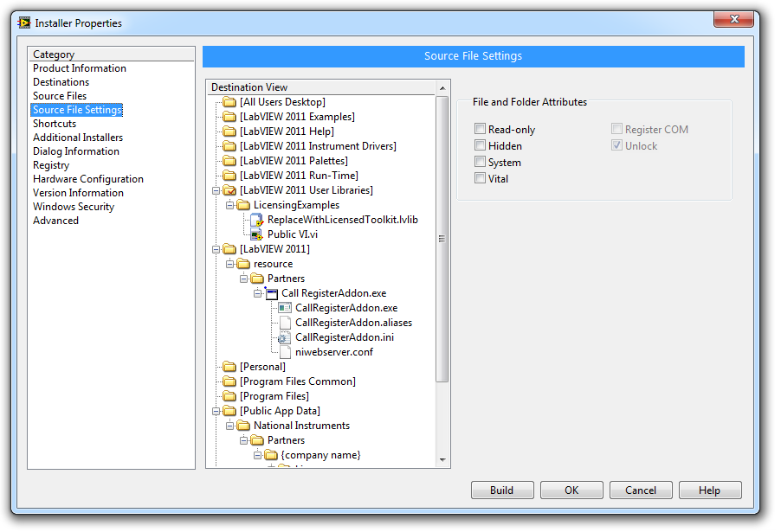The height and width of the screenshot is (532, 781).
Task: Click the OK button
Action: point(571,490)
